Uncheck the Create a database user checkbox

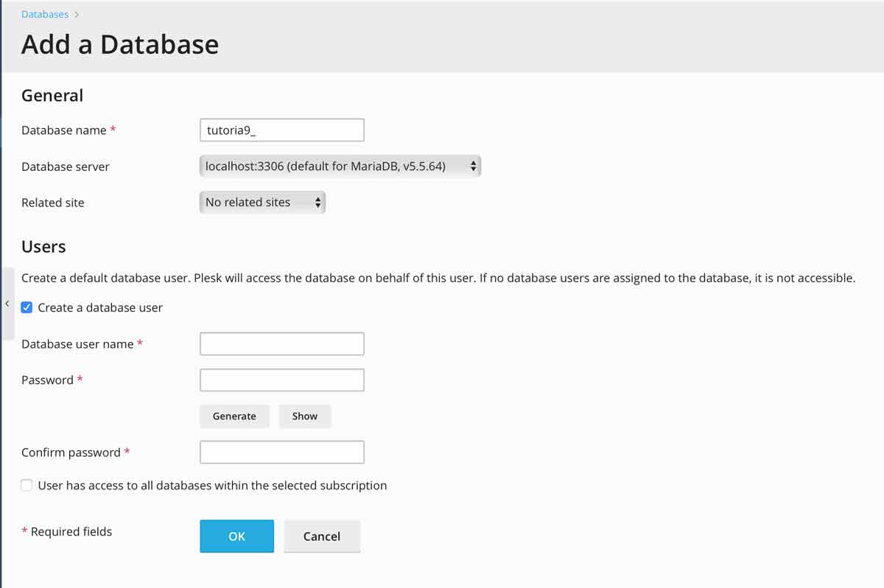point(27,307)
